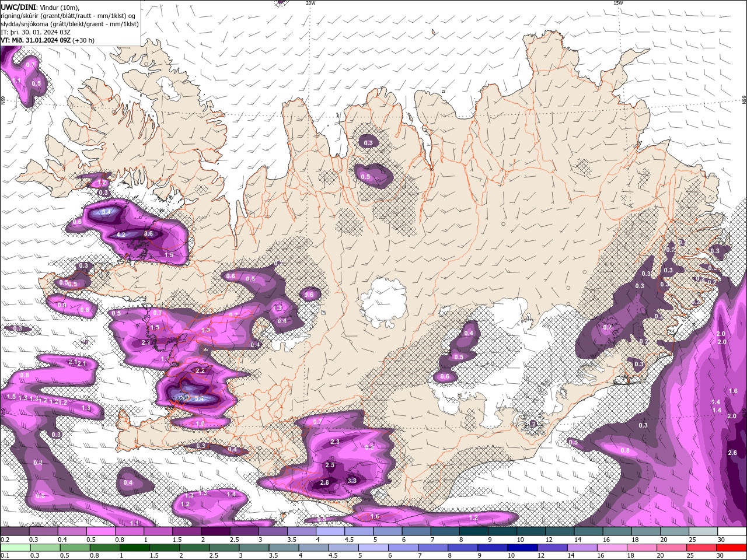Click the 2.8 precipitation value on the map
747x560 pixels.
point(324,482)
